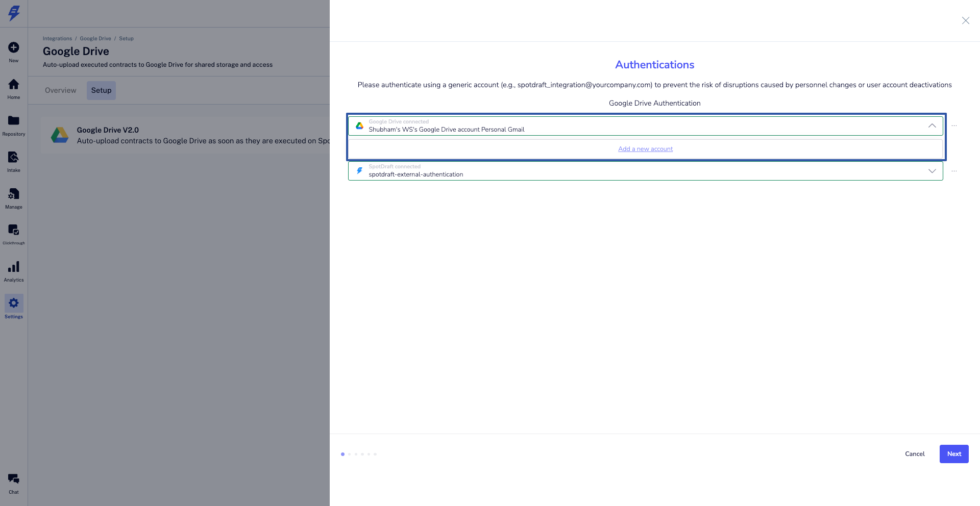Click the SpotDraft logo icon
This screenshot has height=506, width=980.
[x=14, y=13]
